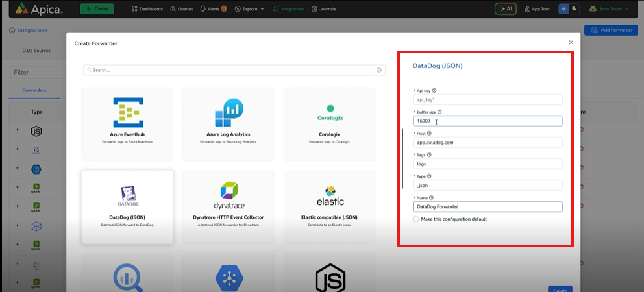This screenshot has width=644, height=292.
Task: Click the green Create button in header
Action: click(x=97, y=9)
